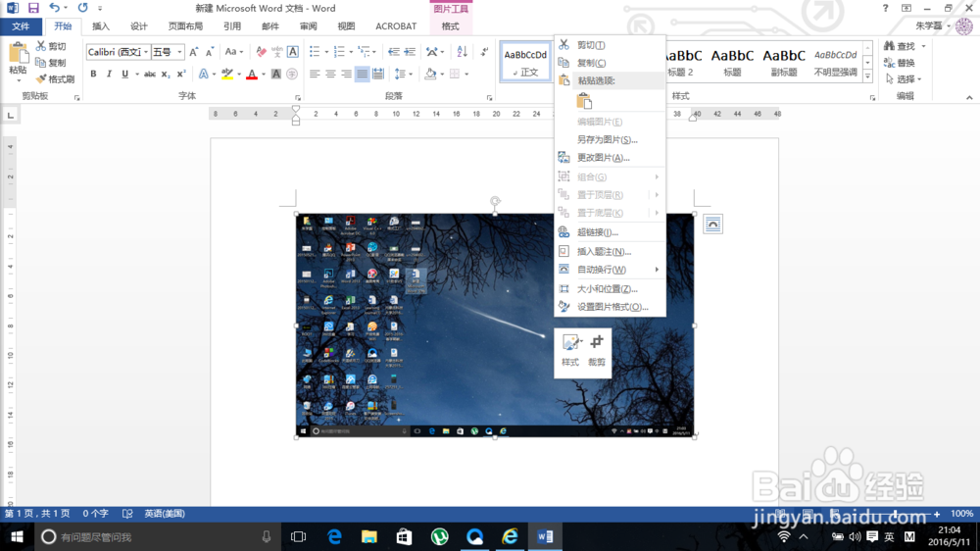Screen dimensions: 980x551
Task: Click the paragraph shading paint bucket
Action: click(430, 74)
